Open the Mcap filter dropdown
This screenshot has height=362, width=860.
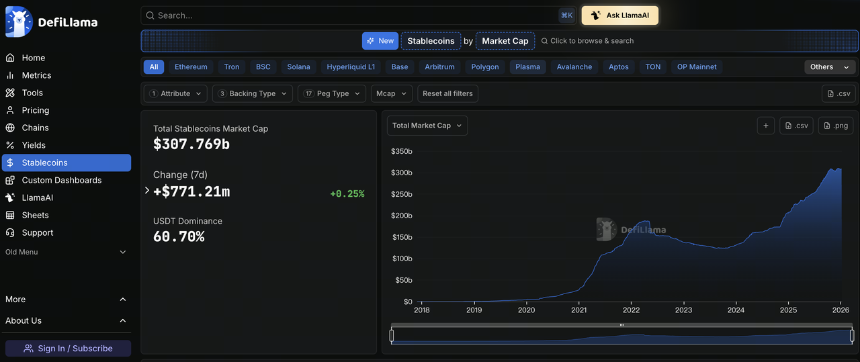pyautogui.click(x=392, y=94)
